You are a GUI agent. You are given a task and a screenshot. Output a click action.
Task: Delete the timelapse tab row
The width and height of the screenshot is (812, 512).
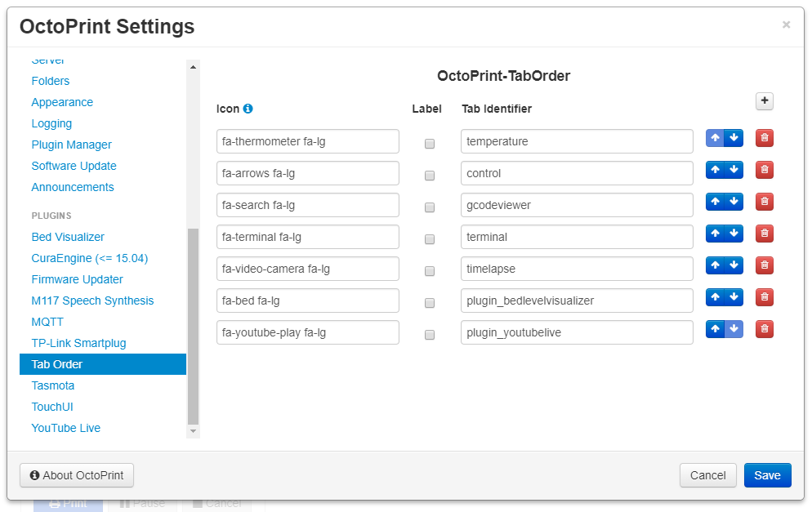[x=764, y=265]
